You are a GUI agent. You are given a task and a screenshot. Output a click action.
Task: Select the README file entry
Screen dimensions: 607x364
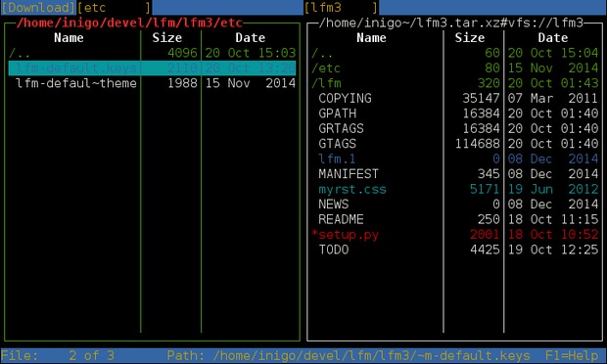coord(455,219)
